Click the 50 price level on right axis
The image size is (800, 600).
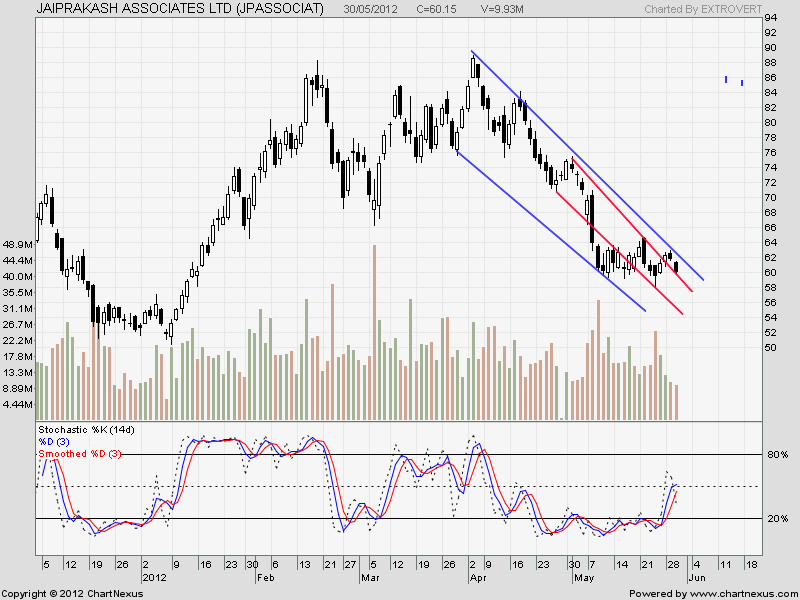pyautogui.click(x=770, y=348)
